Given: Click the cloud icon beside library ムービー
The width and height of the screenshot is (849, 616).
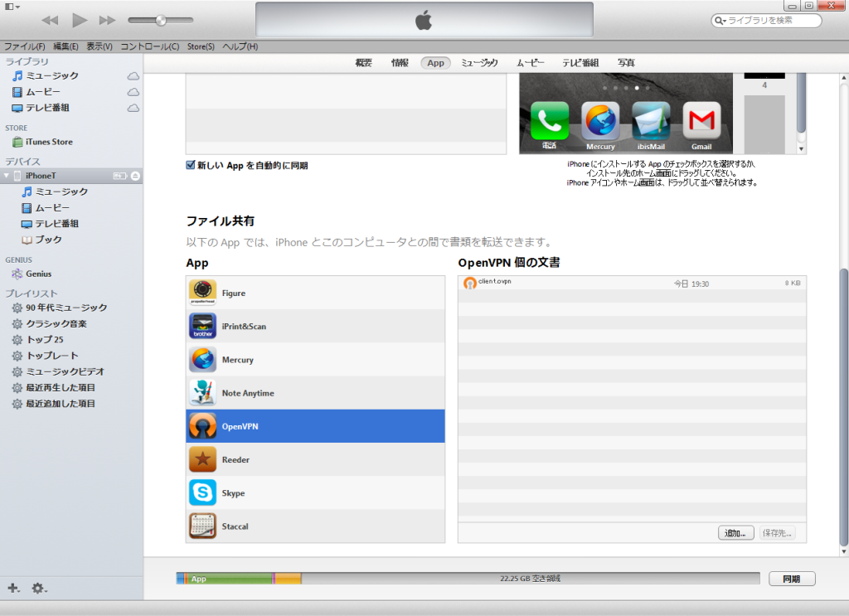Looking at the screenshot, I should [133, 92].
